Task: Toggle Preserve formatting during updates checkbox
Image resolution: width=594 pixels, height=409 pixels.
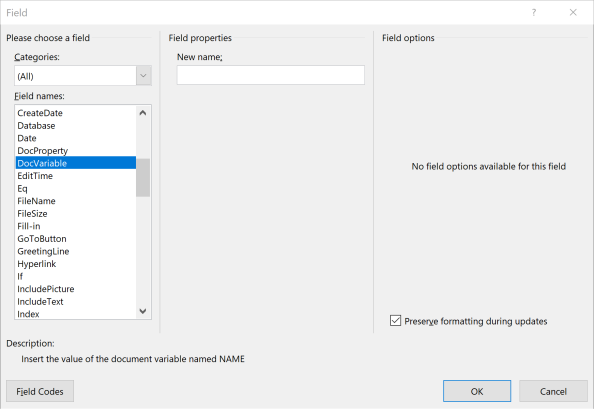Action: coord(395,321)
